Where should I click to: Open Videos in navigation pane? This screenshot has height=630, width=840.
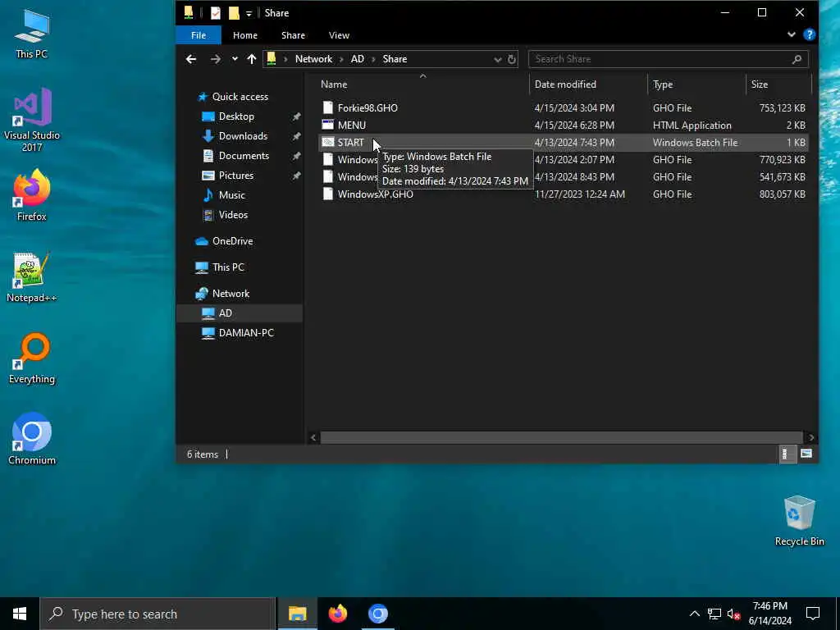[233, 215]
